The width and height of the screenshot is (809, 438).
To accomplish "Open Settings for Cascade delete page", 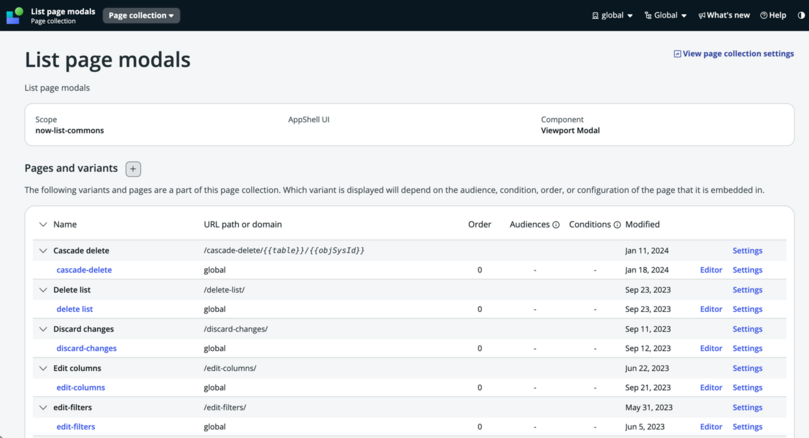I will 747,251.
